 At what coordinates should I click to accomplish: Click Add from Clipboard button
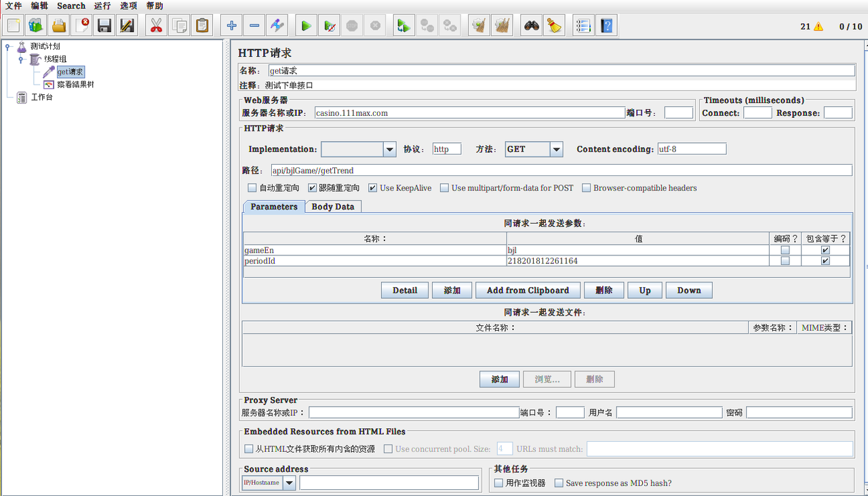click(528, 290)
